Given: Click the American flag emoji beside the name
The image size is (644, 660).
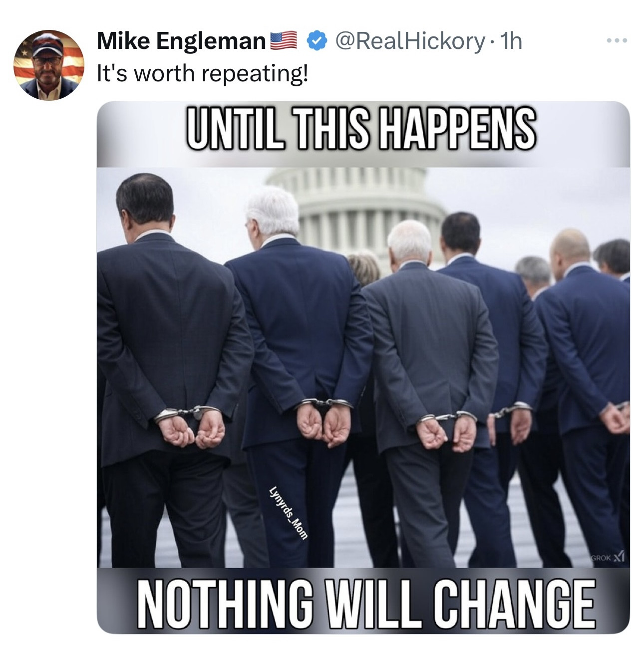Looking at the screenshot, I should (x=284, y=40).
